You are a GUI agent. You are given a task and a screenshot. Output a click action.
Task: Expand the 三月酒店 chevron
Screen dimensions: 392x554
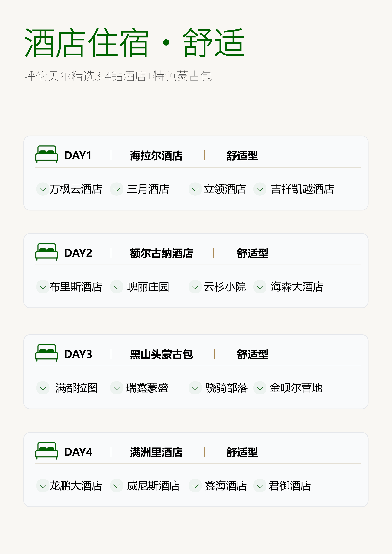click(x=117, y=189)
